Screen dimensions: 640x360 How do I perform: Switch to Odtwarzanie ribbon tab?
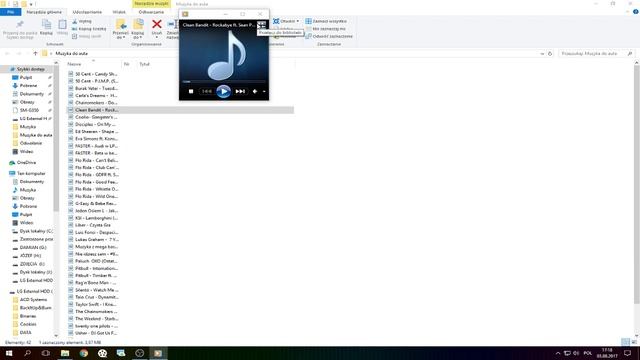[151, 12]
